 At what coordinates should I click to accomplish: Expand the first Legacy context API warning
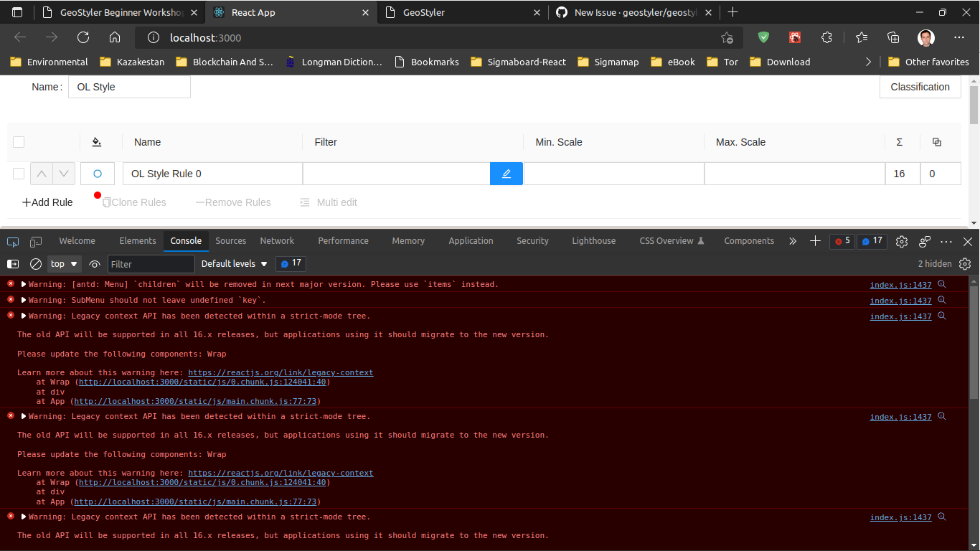pos(22,316)
